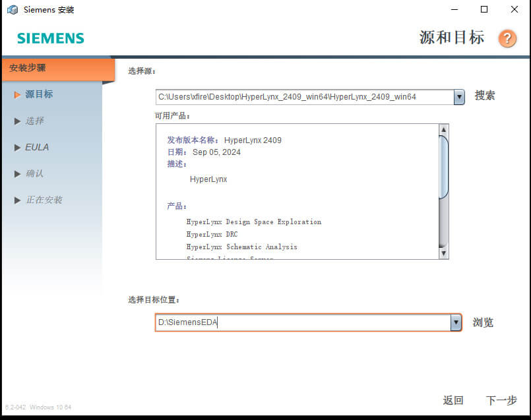Click the arrow icon beside 确认
The image size is (531, 420).
17,174
